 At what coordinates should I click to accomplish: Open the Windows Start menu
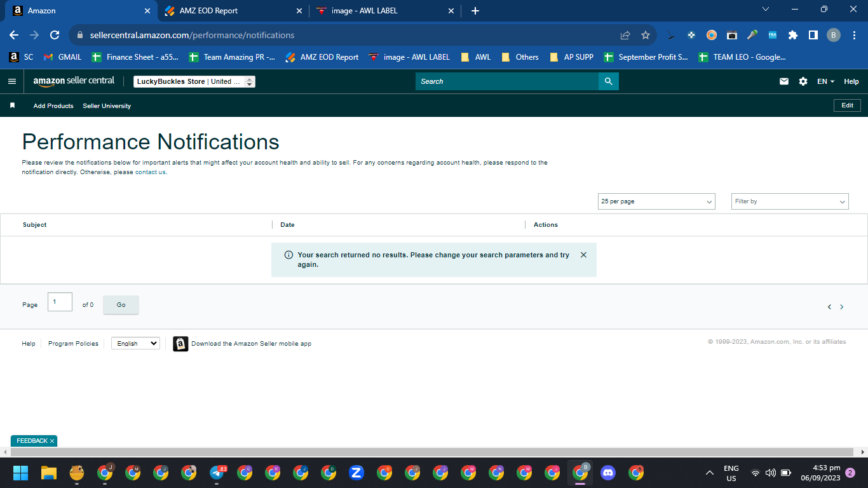pyautogui.click(x=20, y=473)
